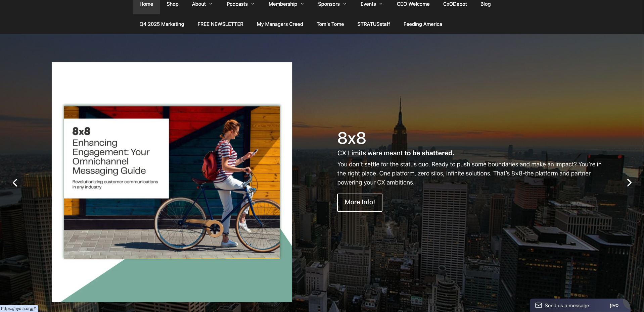Expand the Sponsors submenu

pyautogui.click(x=332, y=4)
